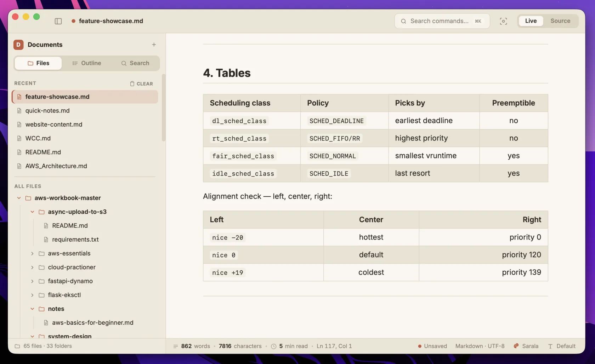Click the fastapi-dynamo folder icon
595x364 pixels.
coord(42,281)
